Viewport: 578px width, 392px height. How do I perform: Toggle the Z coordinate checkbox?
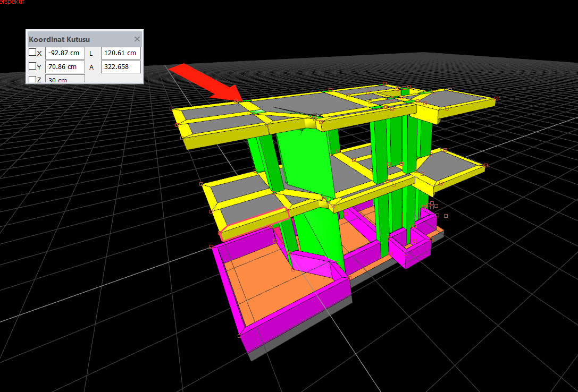tap(32, 80)
